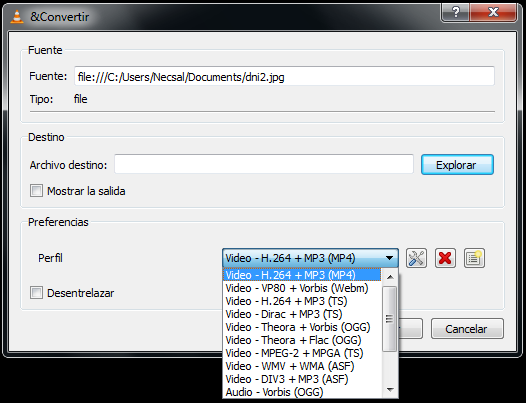Choose Video - H.264 + MP3 (MP4) list entry
Viewport: 526px width, 403px height.
point(302,275)
